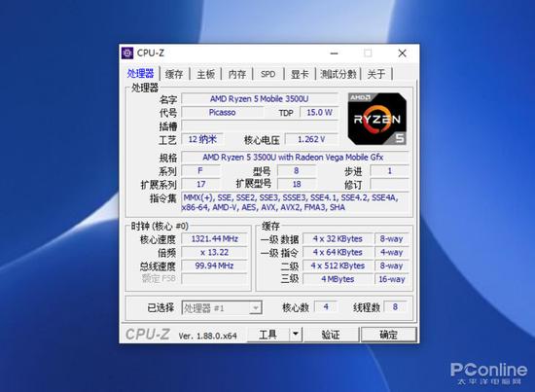This screenshot has width=535, height=392.
Task: Open the 测试分数 tab
Action: click(339, 74)
